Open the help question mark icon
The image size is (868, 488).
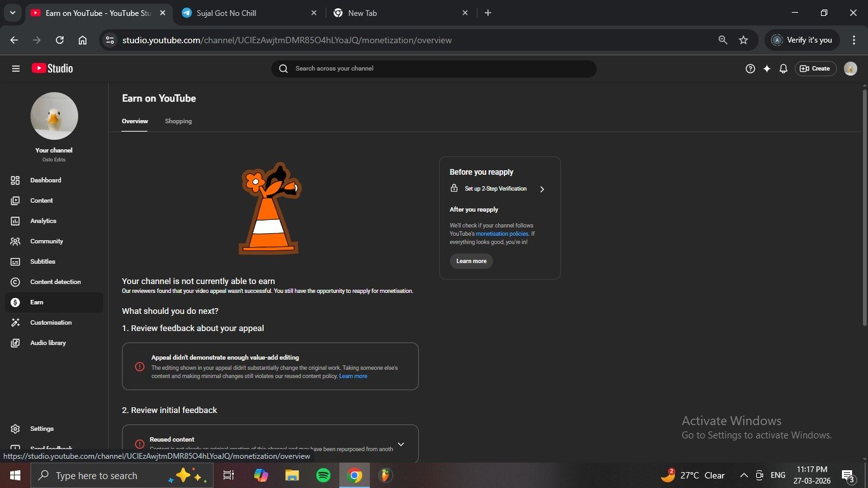(x=750, y=69)
